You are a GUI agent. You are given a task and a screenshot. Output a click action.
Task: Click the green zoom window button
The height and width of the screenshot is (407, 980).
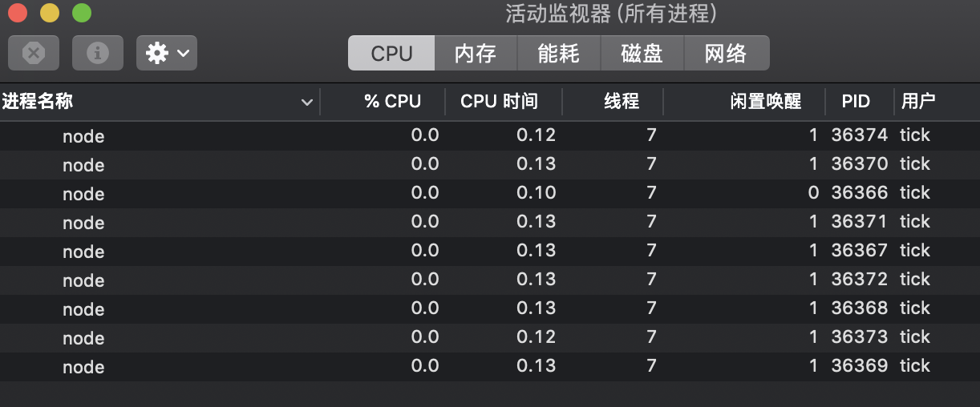click(82, 13)
